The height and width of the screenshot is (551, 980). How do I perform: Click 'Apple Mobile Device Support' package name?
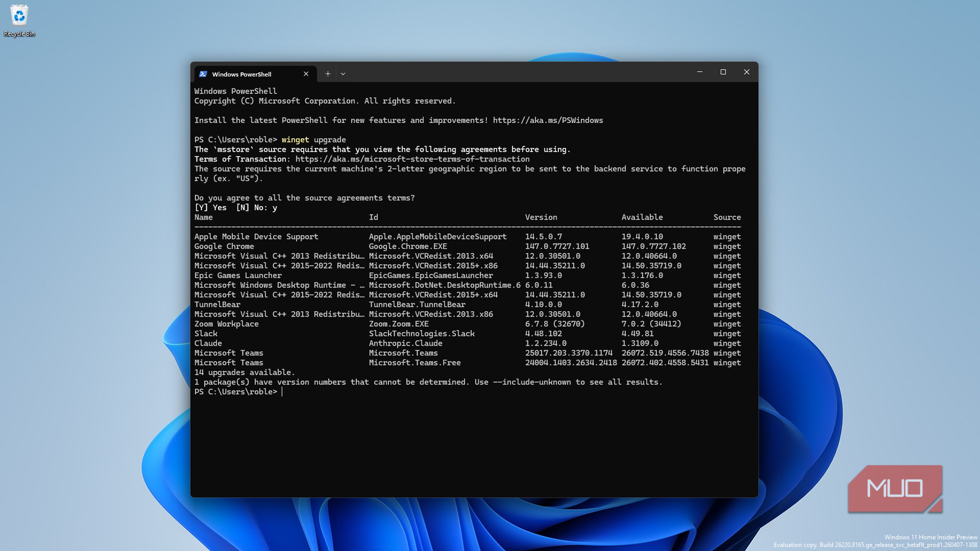click(256, 237)
